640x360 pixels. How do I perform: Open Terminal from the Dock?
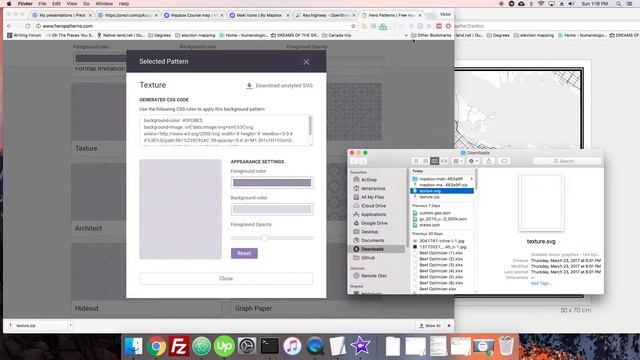click(x=269, y=347)
